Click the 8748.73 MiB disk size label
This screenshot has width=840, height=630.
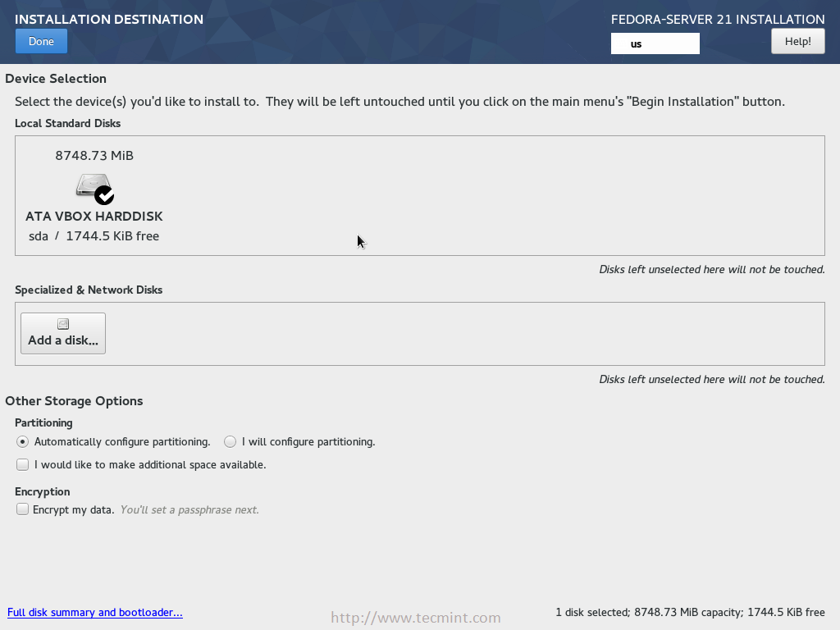[94, 155]
